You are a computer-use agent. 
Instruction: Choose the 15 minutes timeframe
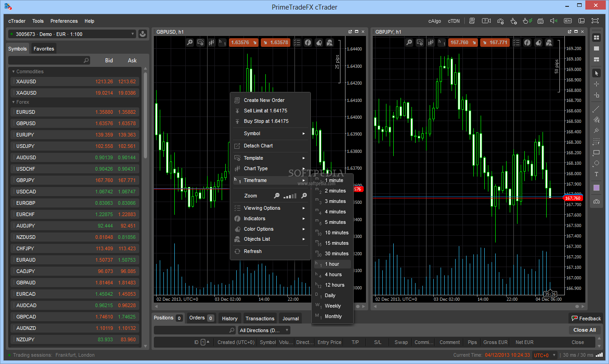[x=333, y=243]
